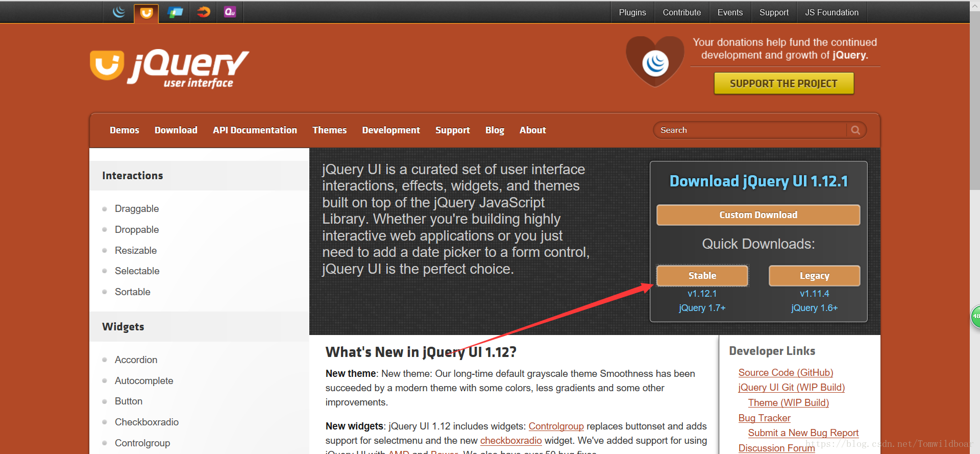Click the jQuery swirl icon in top bar
This screenshot has height=454, width=980.
click(118, 12)
